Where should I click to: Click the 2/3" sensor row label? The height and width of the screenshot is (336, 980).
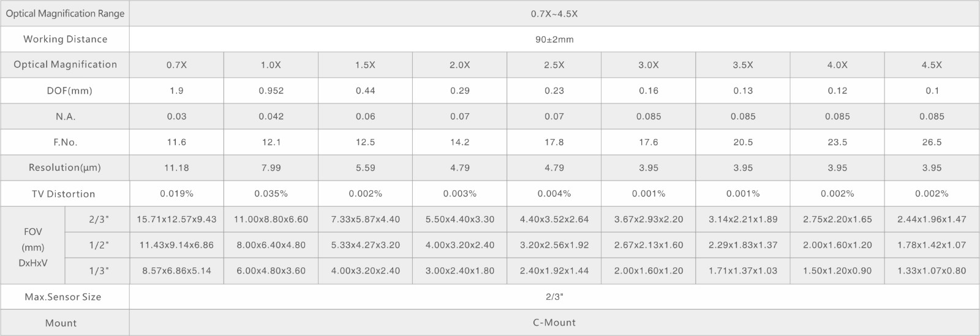[x=97, y=219]
